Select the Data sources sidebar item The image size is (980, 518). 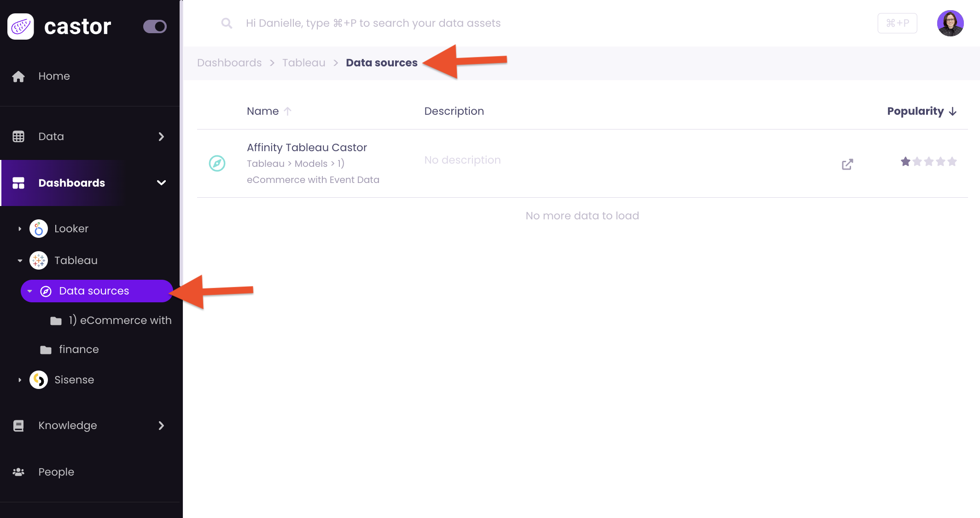point(94,291)
